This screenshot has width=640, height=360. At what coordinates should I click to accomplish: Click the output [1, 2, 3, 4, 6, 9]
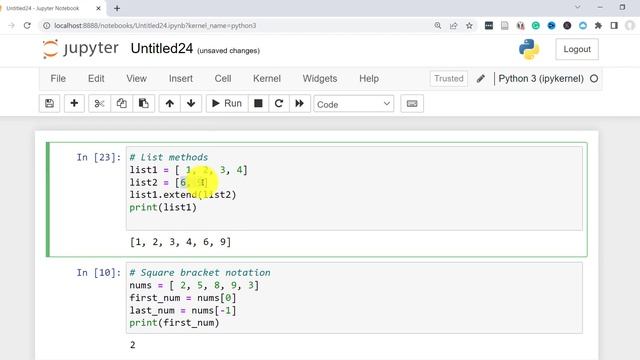180,242
